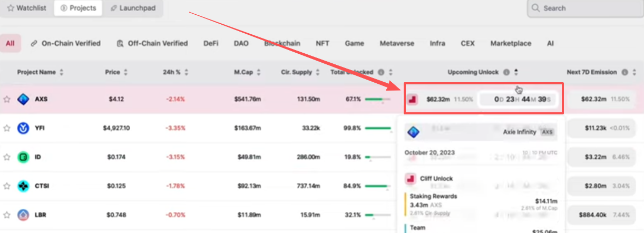
Task: Sort by 24h % column
Action: (x=175, y=72)
